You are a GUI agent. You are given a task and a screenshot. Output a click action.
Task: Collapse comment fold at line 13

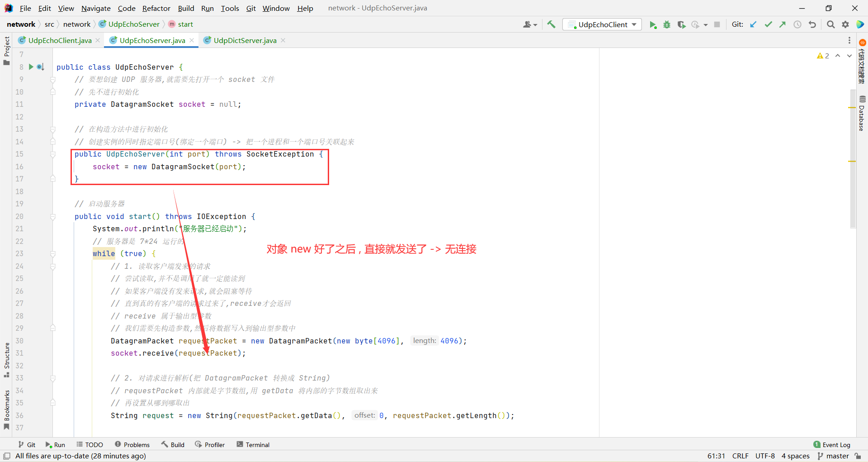coord(53,129)
